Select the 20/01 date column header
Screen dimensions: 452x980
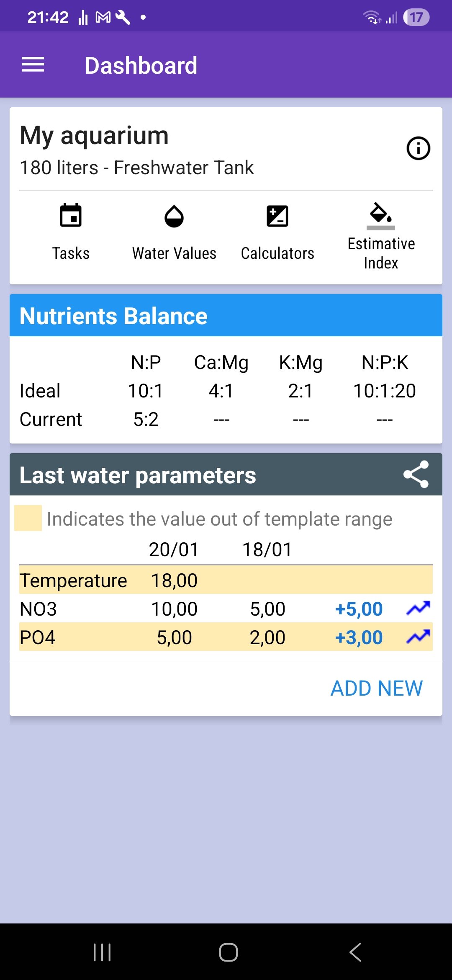point(174,549)
